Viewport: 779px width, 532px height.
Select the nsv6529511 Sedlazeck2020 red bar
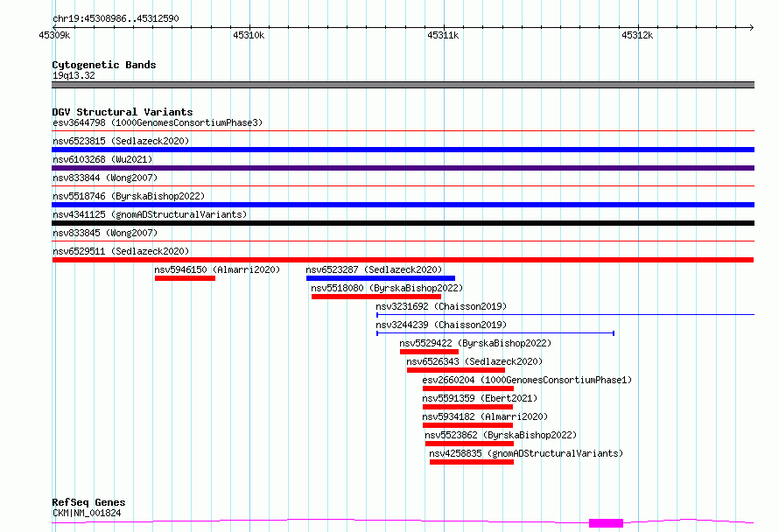(403, 260)
